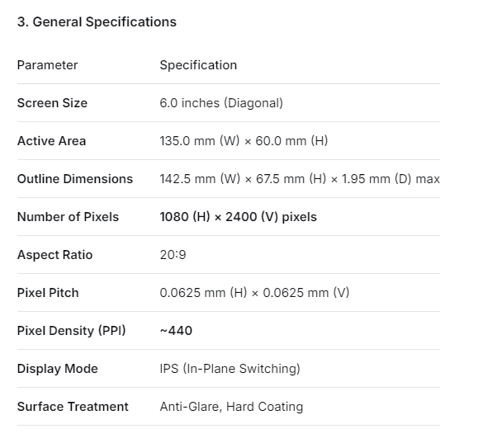The width and height of the screenshot is (502, 448).
Task: Click the 135.0 mm × 60.0 mm value
Action: (x=244, y=141)
